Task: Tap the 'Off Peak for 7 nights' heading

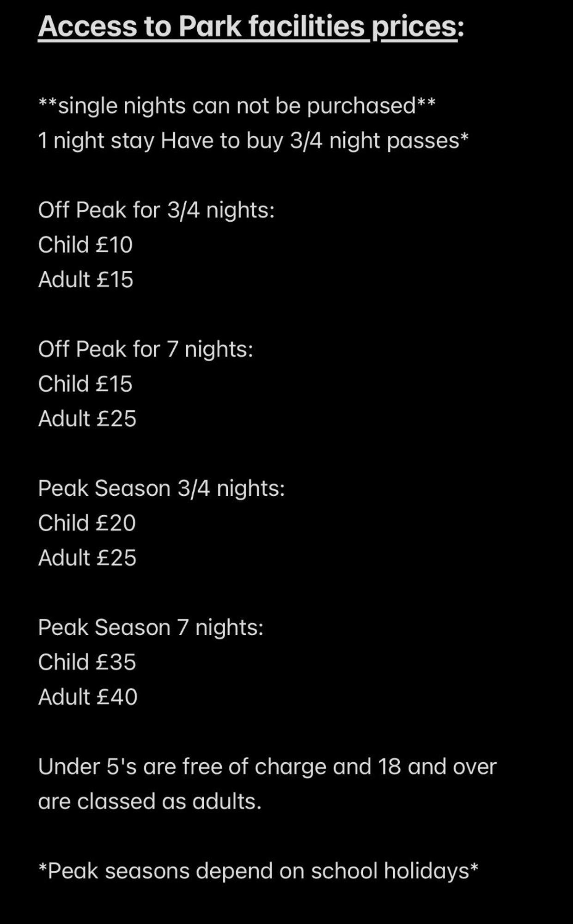Action: (146, 349)
